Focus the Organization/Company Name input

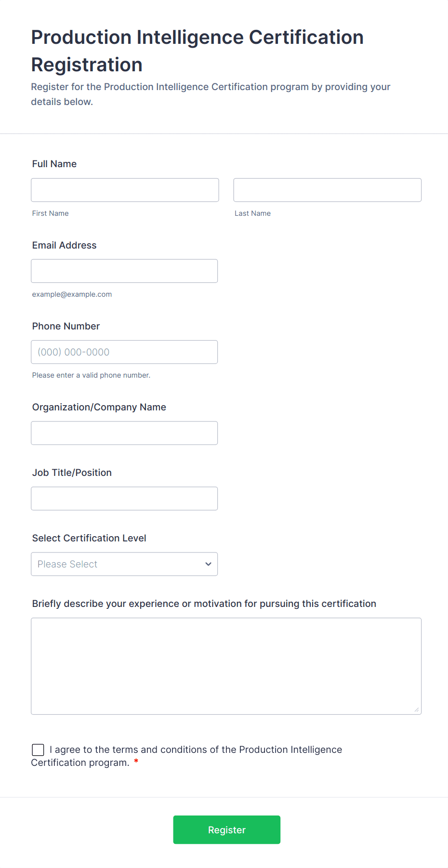tap(124, 433)
